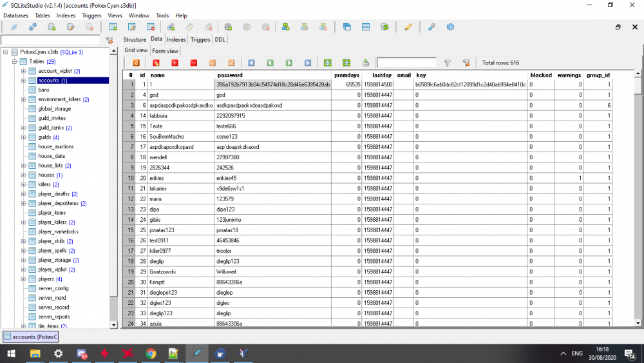
Task: Click the disconnect from database toolbar icon
Action: pyautogui.click(x=33, y=27)
